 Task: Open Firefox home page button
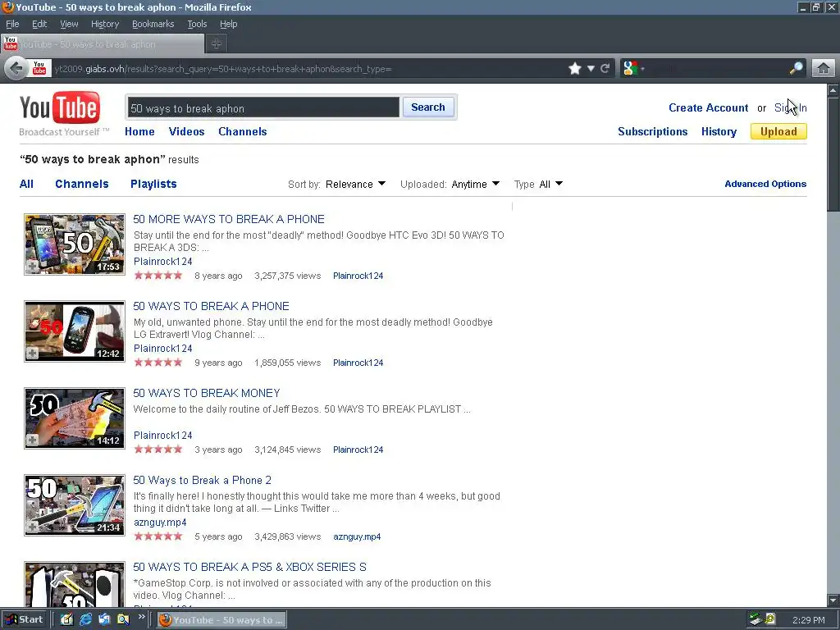pyautogui.click(x=824, y=68)
